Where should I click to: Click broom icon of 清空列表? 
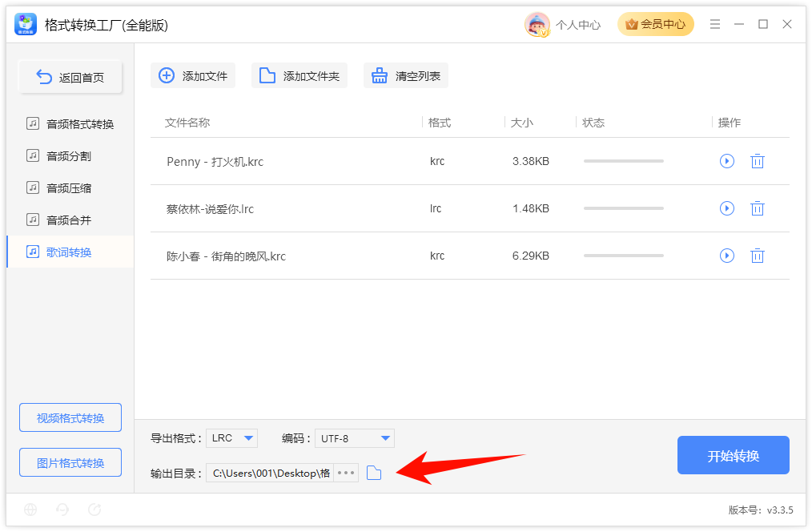pyautogui.click(x=379, y=75)
